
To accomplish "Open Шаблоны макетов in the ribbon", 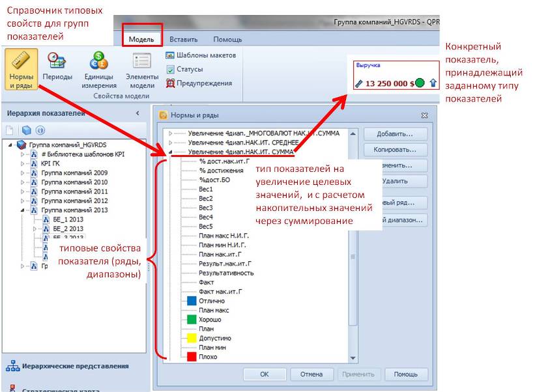I will [201, 55].
